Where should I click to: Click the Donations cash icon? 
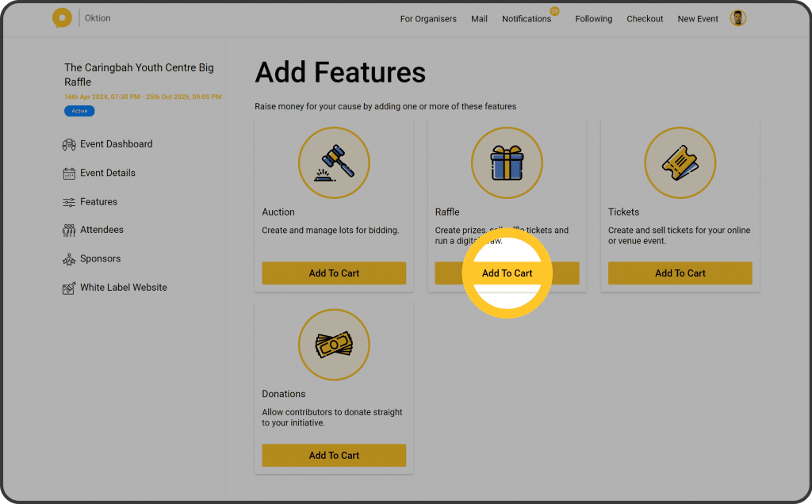click(334, 345)
